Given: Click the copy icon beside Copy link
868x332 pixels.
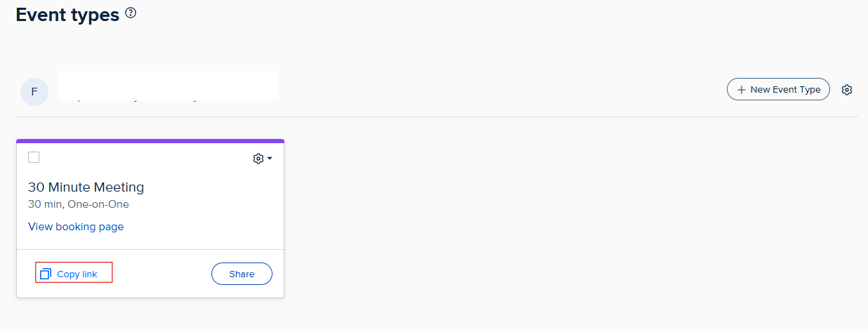Looking at the screenshot, I should [46, 274].
